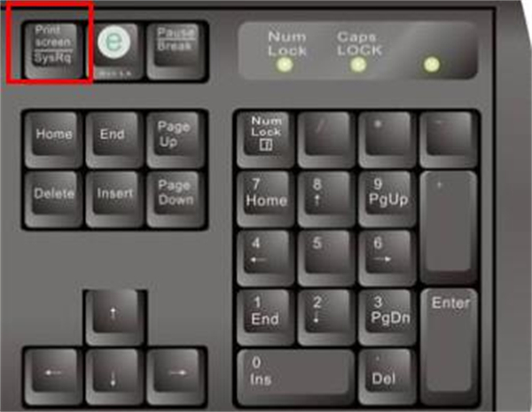The height and width of the screenshot is (412, 532).
Task: Click the Num Lock indicator light
Action: pos(285,65)
